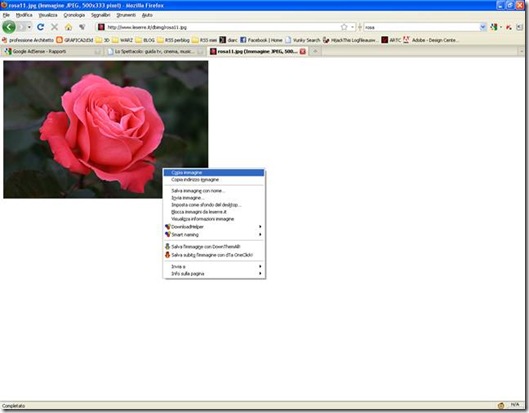Bookmark this page with the star icon
Screen dimensions: 529x413
tap(344, 27)
